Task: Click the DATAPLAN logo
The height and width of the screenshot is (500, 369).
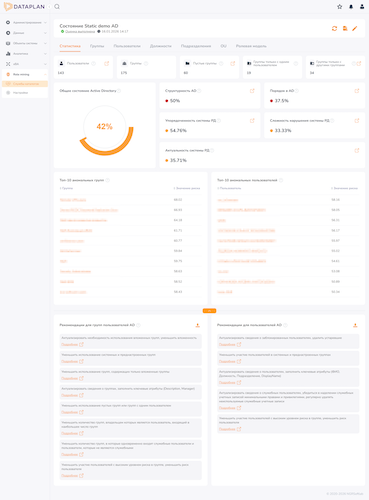Action: pyautogui.click(x=24, y=7)
